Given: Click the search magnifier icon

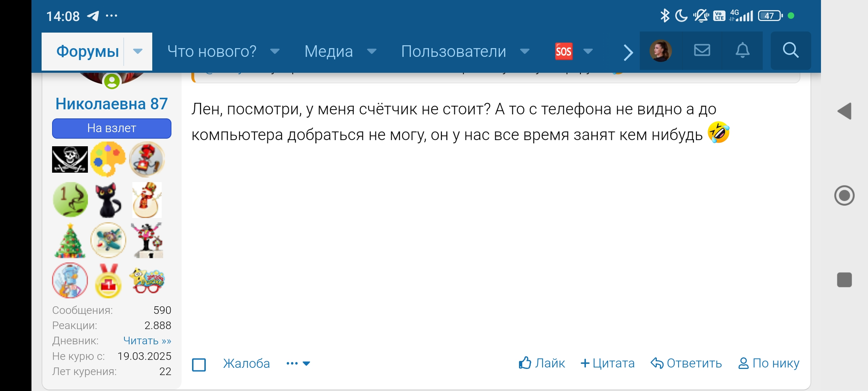Looking at the screenshot, I should tap(791, 50).
